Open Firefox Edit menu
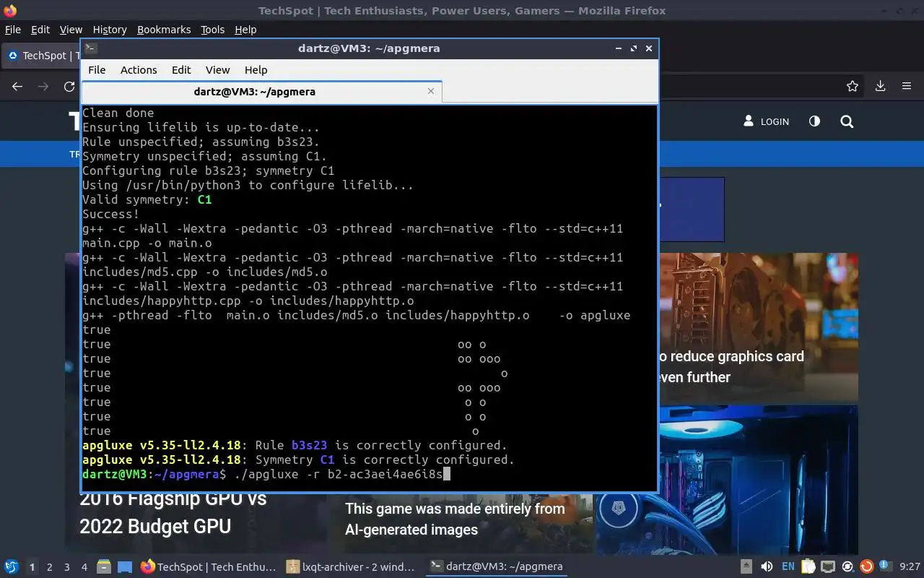Viewport: 924px width, 578px height. coord(40,30)
